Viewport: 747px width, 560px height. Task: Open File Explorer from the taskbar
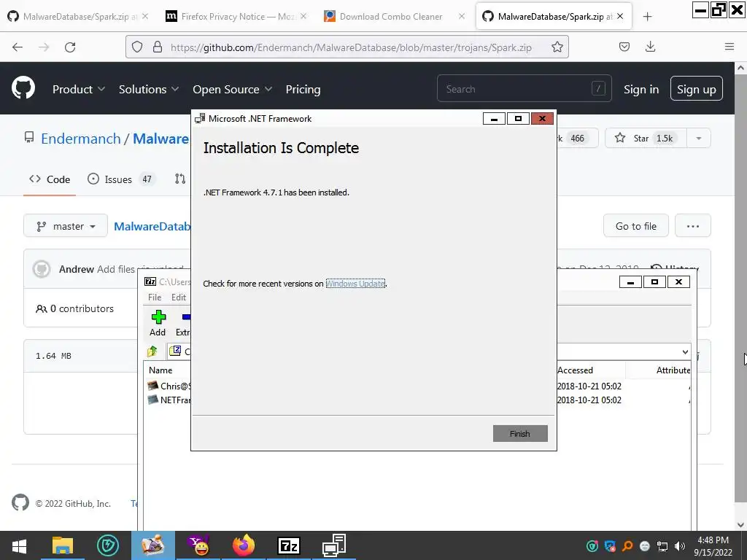pyautogui.click(x=63, y=545)
